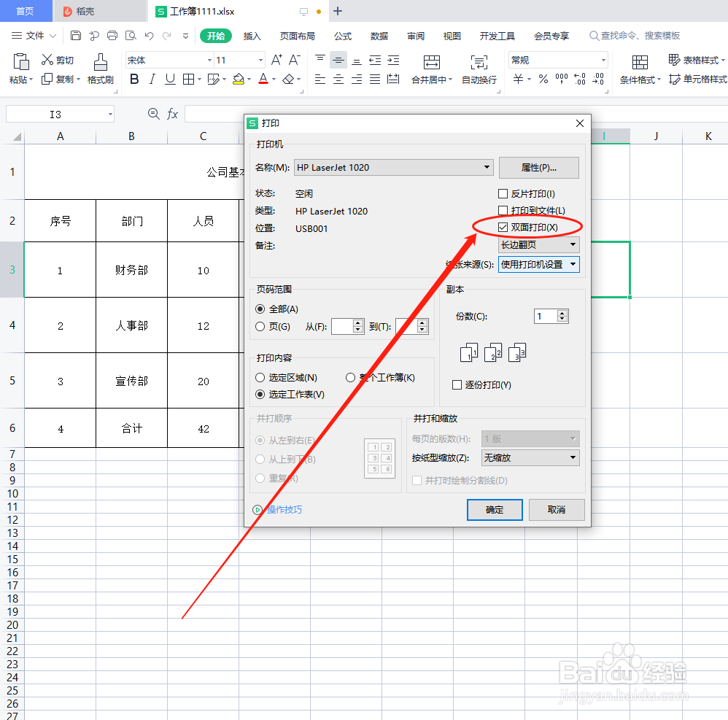Select the 全部 page range radio
Screen dimensions: 728x720
pos(260,309)
